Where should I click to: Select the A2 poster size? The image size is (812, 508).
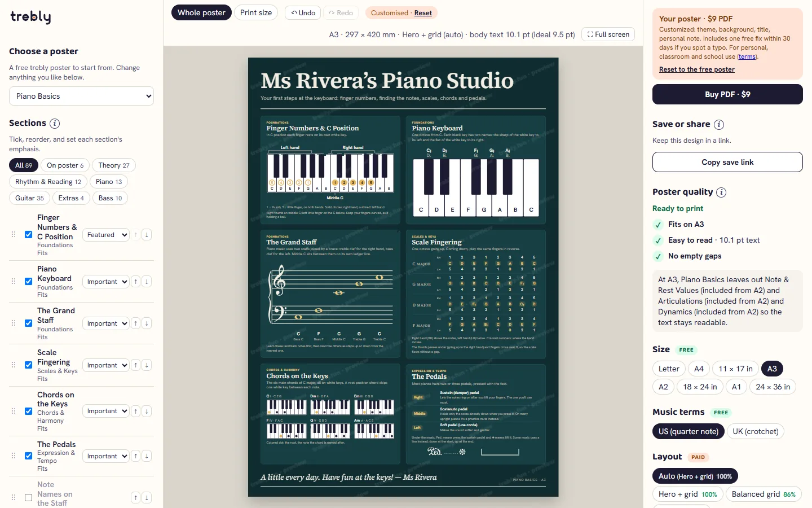point(663,387)
